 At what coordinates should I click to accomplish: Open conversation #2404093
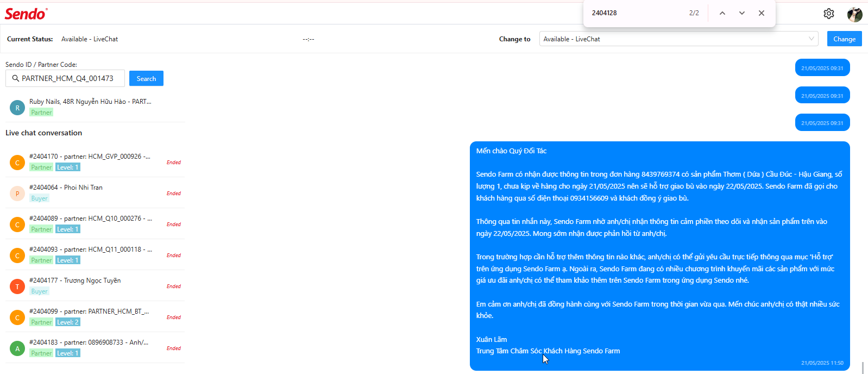pyautogui.click(x=95, y=255)
